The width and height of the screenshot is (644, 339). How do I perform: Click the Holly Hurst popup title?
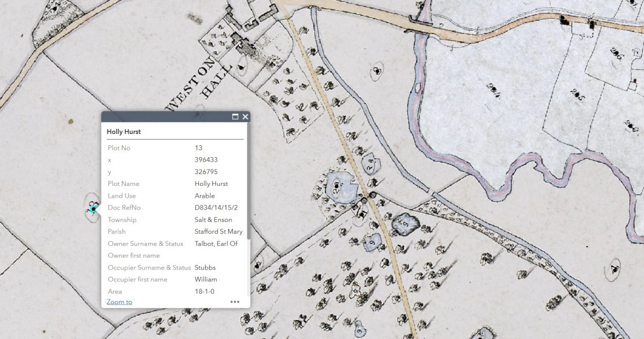[x=124, y=132]
